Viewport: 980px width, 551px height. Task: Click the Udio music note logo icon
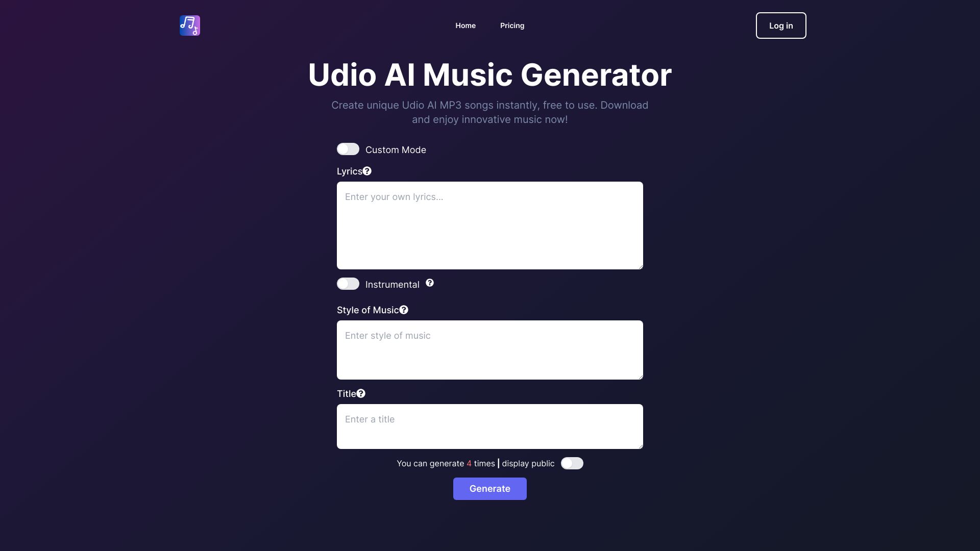[x=190, y=25]
